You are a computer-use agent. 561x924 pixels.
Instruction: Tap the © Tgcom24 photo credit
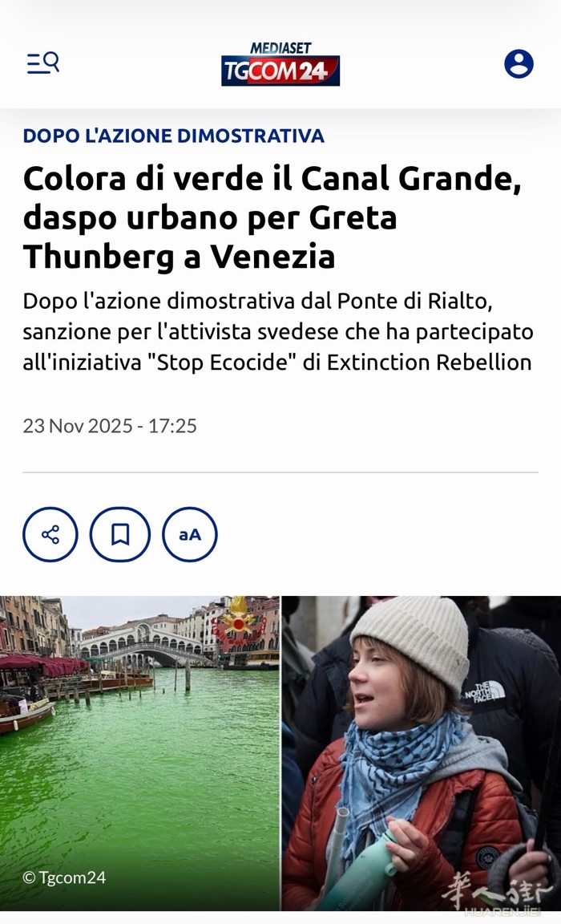point(64,877)
